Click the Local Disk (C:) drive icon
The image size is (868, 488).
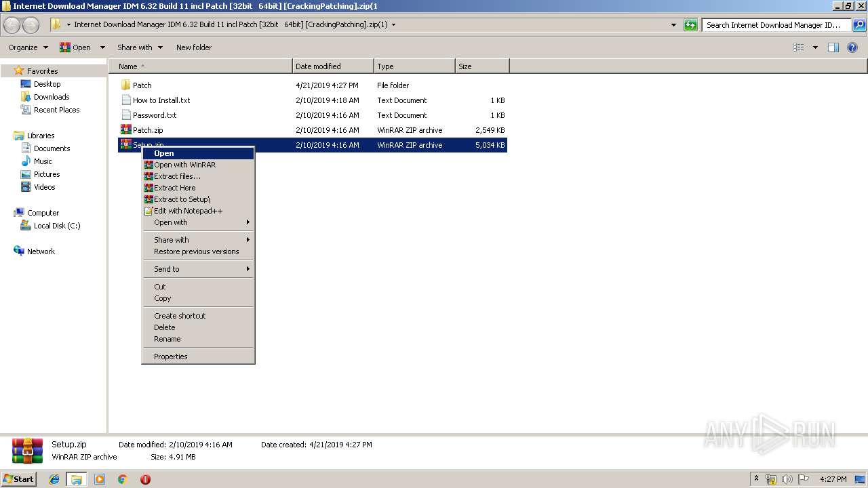click(x=26, y=226)
